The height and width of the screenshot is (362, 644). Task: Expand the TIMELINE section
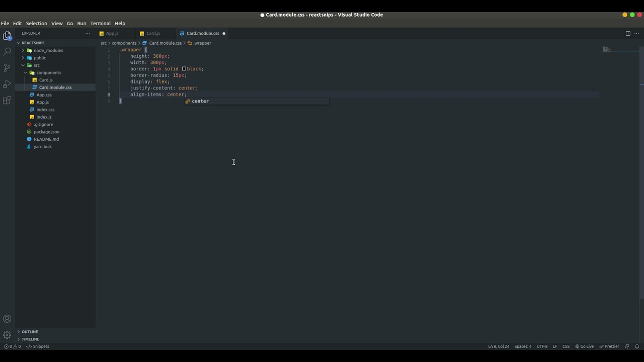pos(55,339)
